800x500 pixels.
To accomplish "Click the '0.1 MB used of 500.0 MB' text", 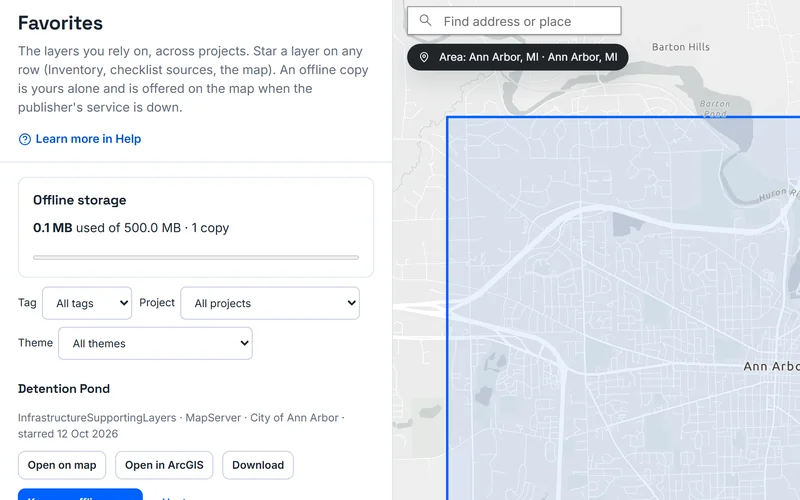I will click(107, 228).
